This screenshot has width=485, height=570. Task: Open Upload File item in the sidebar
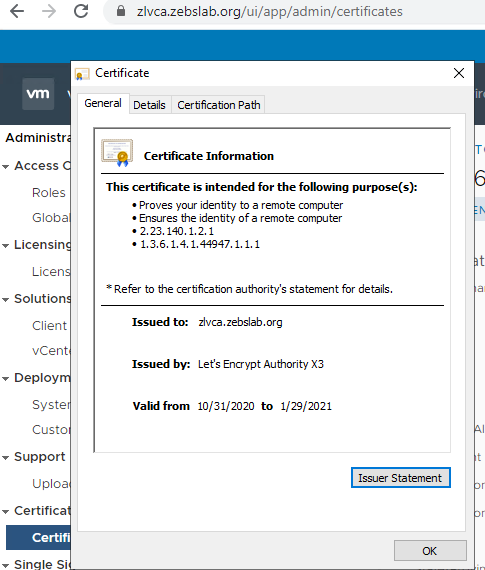pos(51,483)
